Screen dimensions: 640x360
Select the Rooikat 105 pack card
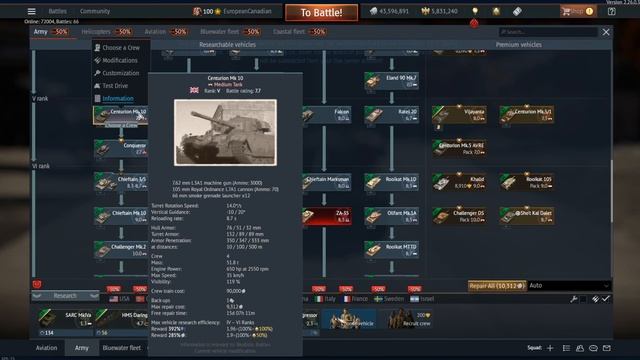[x=527, y=182]
